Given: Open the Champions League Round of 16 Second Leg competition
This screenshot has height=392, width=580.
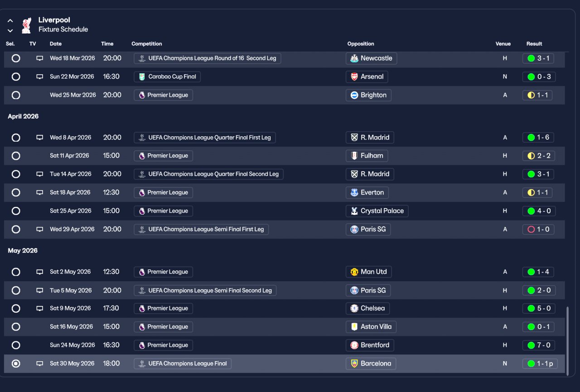Looking at the screenshot, I should click(208, 58).
